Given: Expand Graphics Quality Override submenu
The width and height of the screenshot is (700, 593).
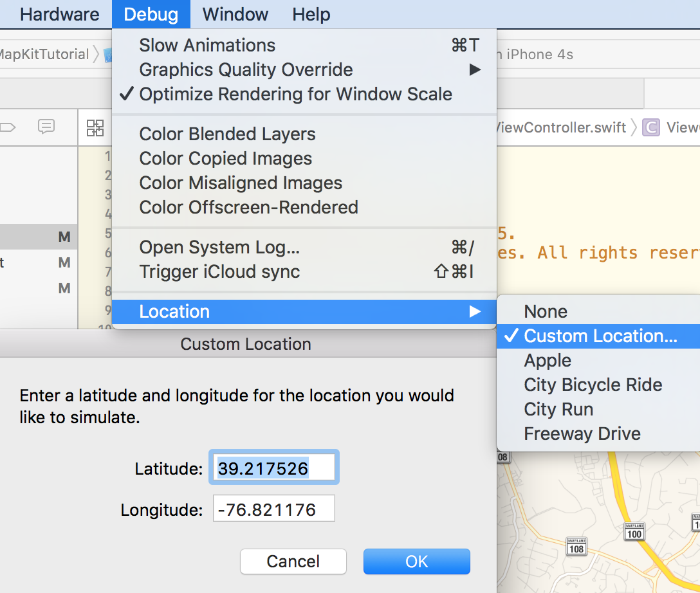Looking at the screenshot, I should pos(304,69).
